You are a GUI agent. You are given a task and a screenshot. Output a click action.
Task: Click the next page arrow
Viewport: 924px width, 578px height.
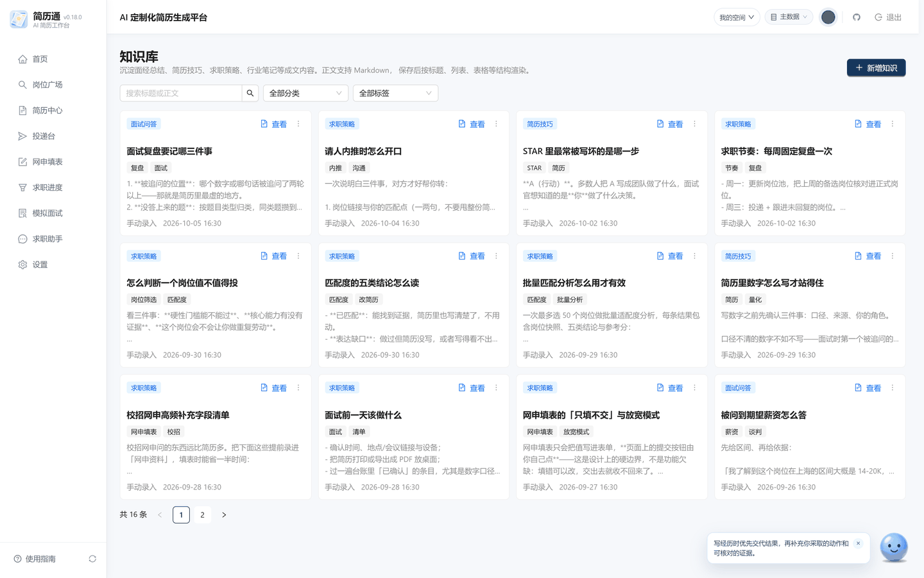[224, 514]
